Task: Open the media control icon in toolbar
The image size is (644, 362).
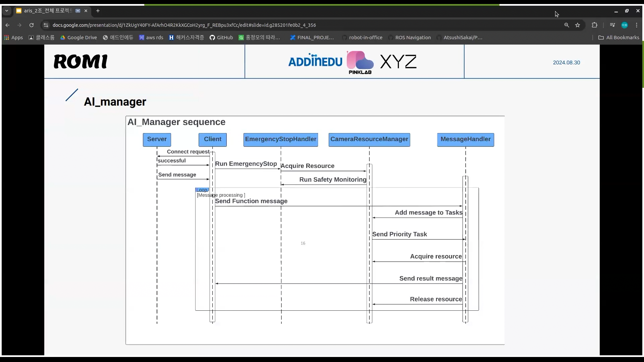Action: point(612,25)
